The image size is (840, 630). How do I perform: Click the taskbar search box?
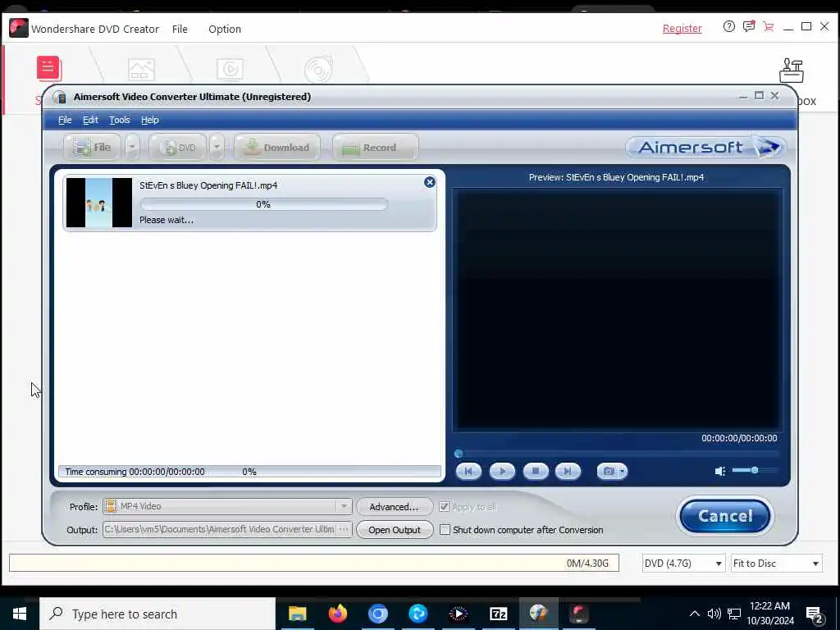point(157,614)
